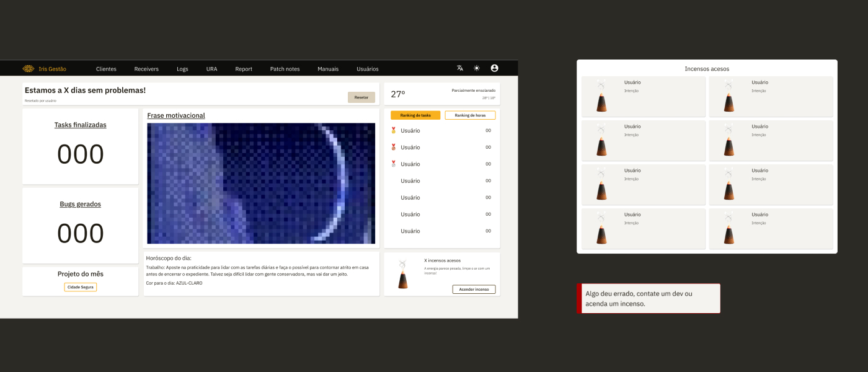This screenshot has height=372, width=868.
Task: Click Acender incenso button
Action: point(474,290)
